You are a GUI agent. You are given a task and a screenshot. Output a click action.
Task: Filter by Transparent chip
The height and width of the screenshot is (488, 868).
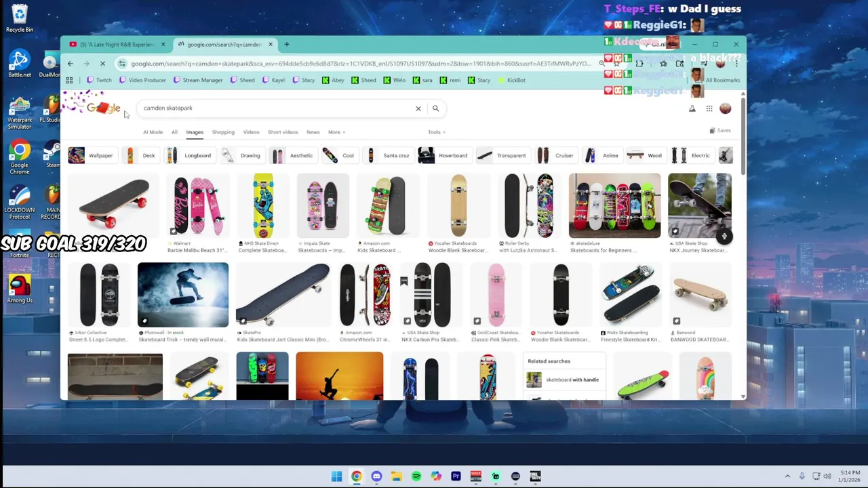(x=502, y=156)
